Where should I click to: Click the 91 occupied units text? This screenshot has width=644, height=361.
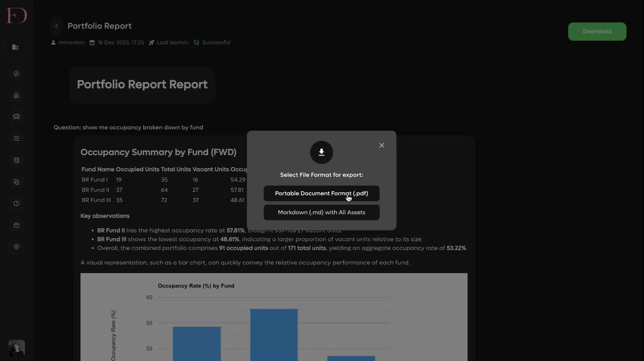[244, 248]
